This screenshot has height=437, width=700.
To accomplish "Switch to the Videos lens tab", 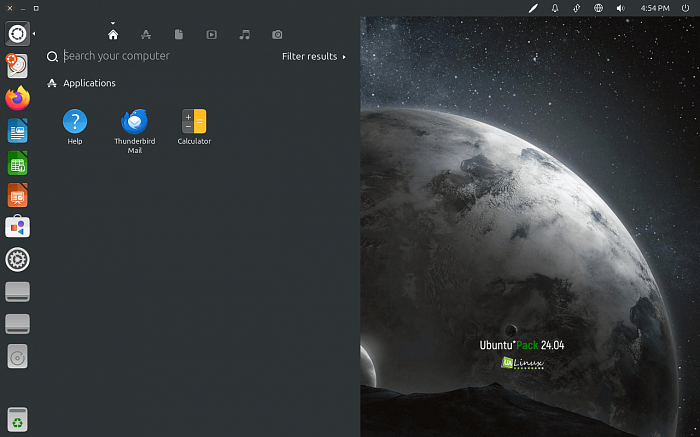I will [212, 34].
